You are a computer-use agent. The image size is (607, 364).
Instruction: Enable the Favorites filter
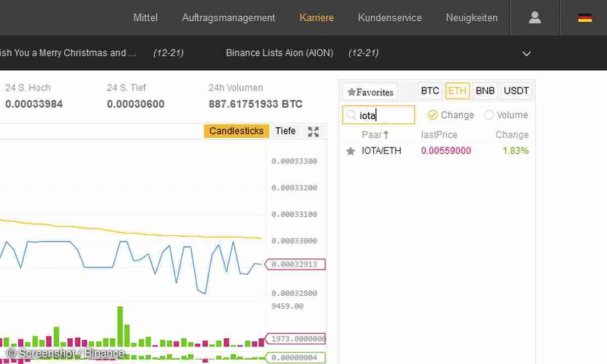pyautogui.click(x=370, y=92)
